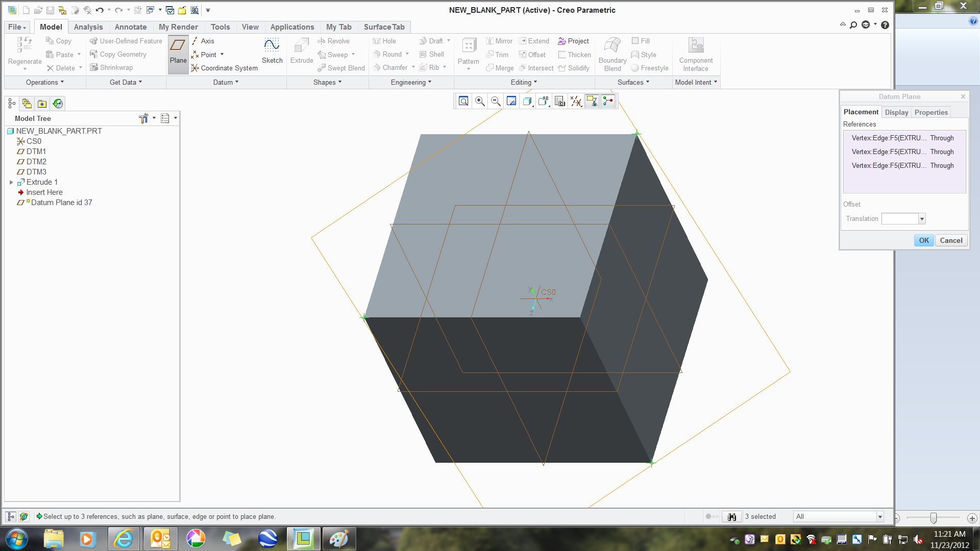Click the Axis datum tool

click(203, 41)
